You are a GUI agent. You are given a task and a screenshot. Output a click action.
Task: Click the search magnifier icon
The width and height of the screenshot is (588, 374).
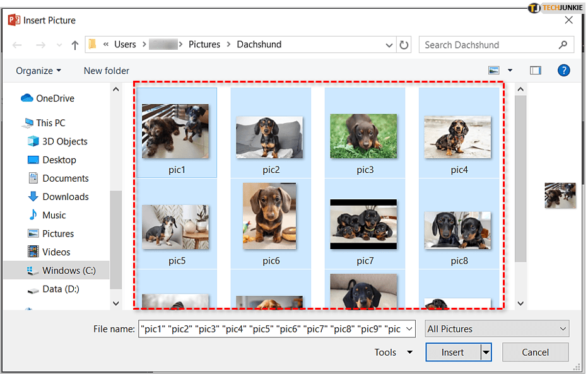tap(563, 45)
